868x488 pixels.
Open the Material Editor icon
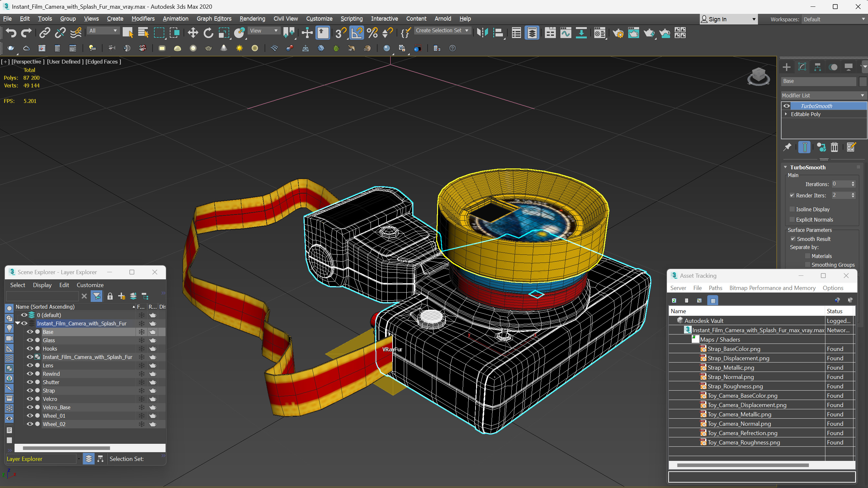599,33
